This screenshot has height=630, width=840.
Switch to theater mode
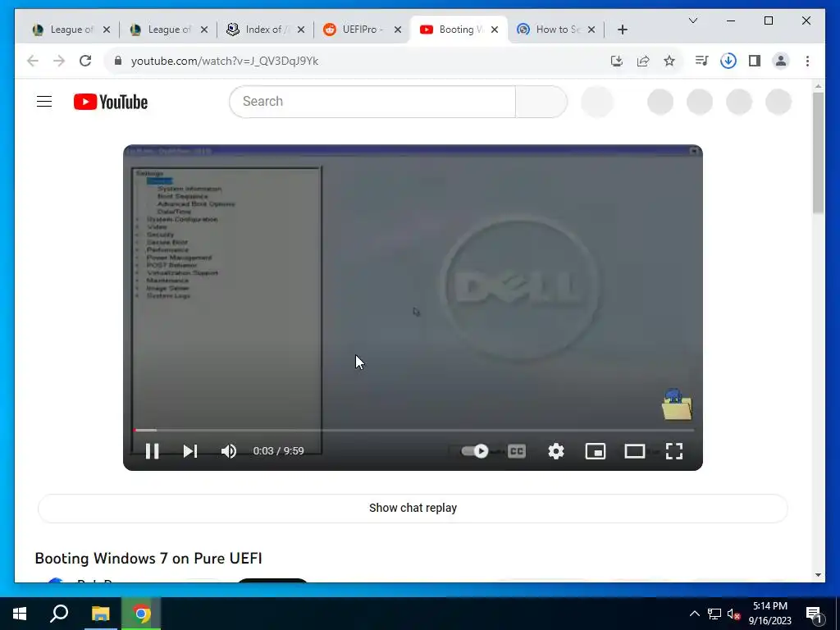pos(635,451)
